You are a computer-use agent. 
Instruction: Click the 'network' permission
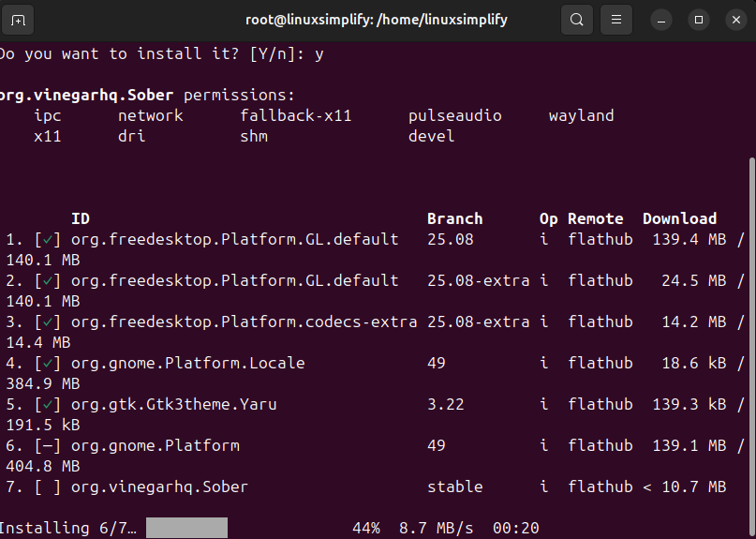coord(151,116)
